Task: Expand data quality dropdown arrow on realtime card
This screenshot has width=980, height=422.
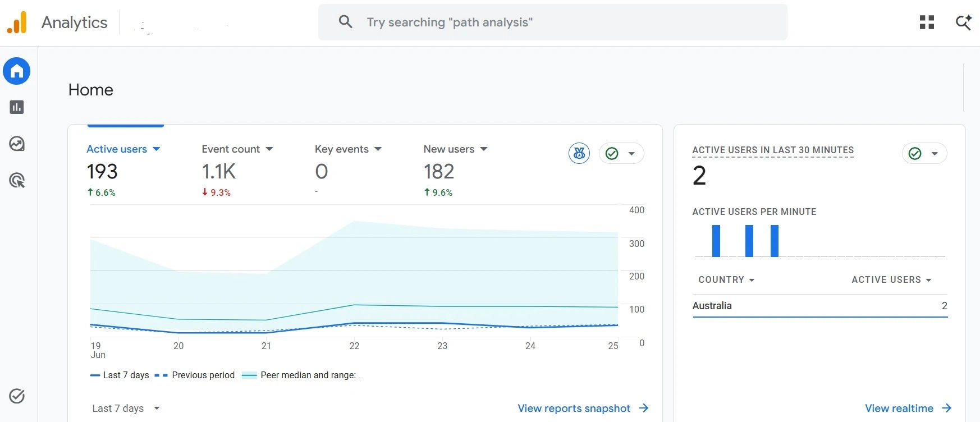Action: (x=935, y=153)
